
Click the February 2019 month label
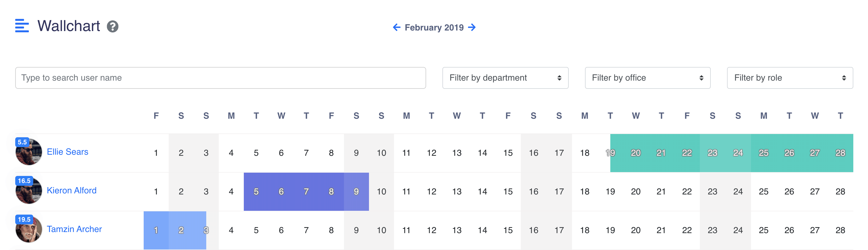434,27
